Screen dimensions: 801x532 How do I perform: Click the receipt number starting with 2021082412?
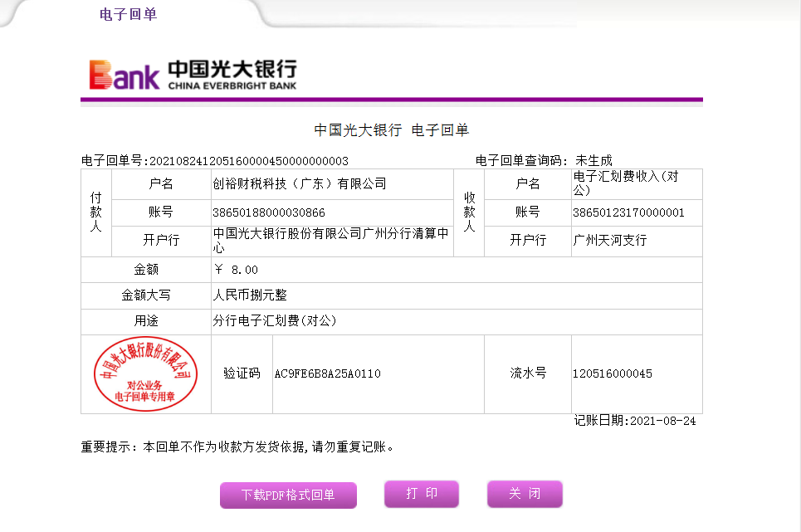coord(248,161)
